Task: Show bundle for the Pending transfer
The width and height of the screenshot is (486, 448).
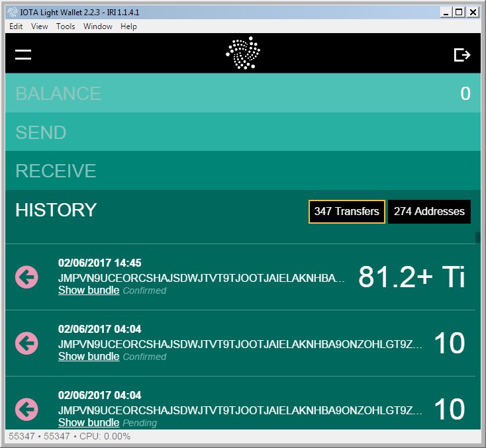Action: point(89,423)
